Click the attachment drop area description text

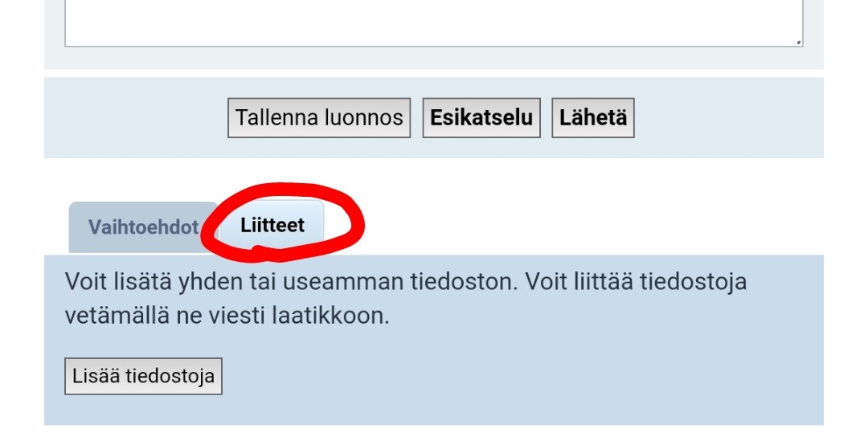(406, 299)
